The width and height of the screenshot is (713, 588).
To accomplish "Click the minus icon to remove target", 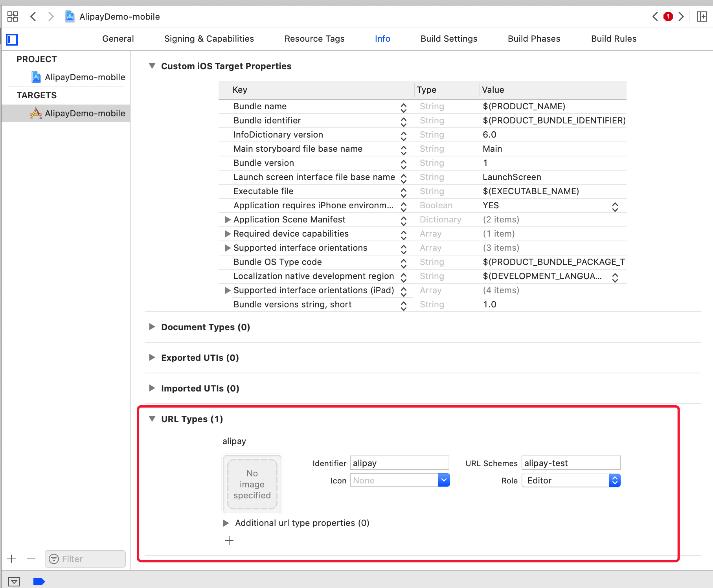I will point(31,559).
